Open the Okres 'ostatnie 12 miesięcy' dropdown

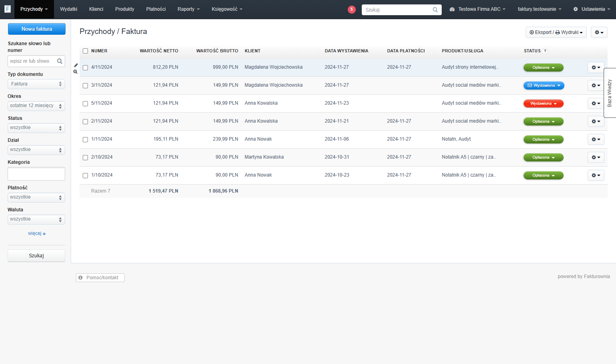tap(36, 106)
